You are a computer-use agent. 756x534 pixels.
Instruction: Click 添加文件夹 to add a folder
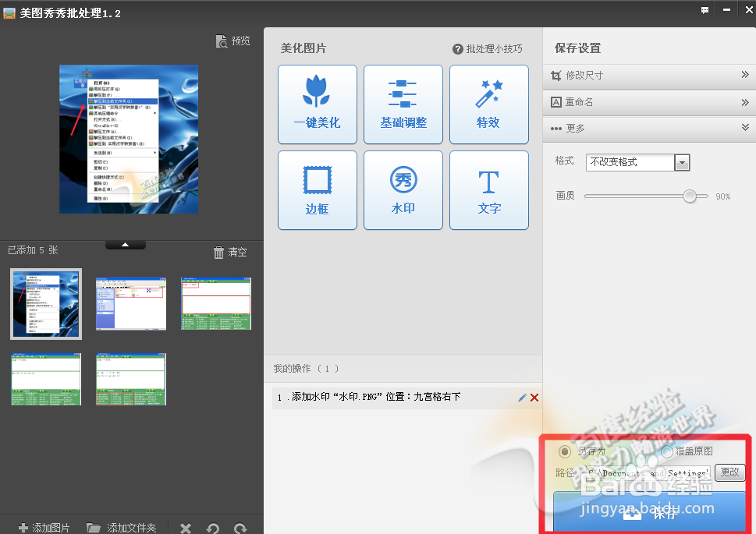122,528
